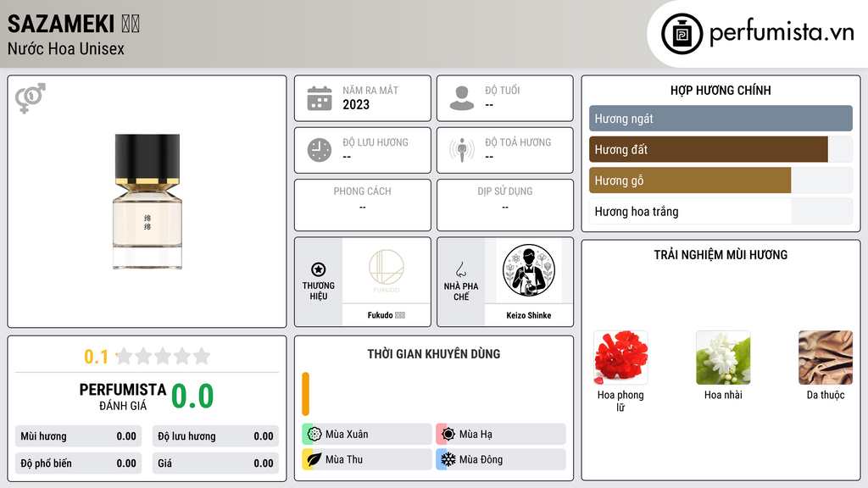This screenshot has height=488, width=868.
Task: Click the nose icon above Nhà pha chế
Action: (460, 270)
